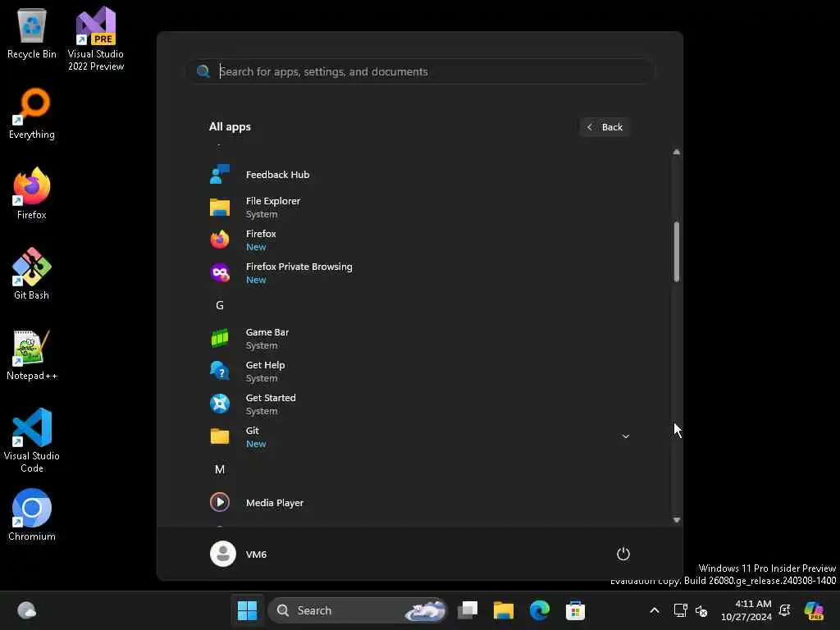The height and width of the screenshot is (630, 840).
Task: Open Microsoft Store from the taskbar
Action: [x=575, y=610]
